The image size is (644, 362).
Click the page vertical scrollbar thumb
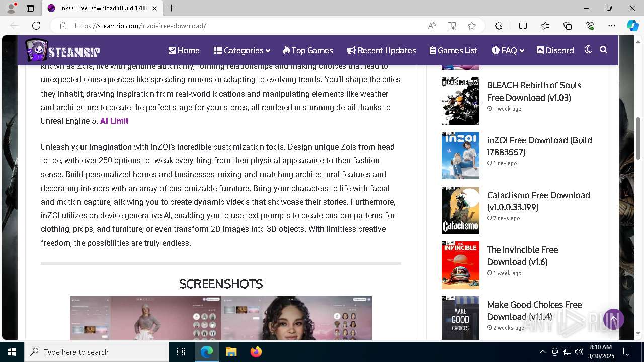(638, 138)
